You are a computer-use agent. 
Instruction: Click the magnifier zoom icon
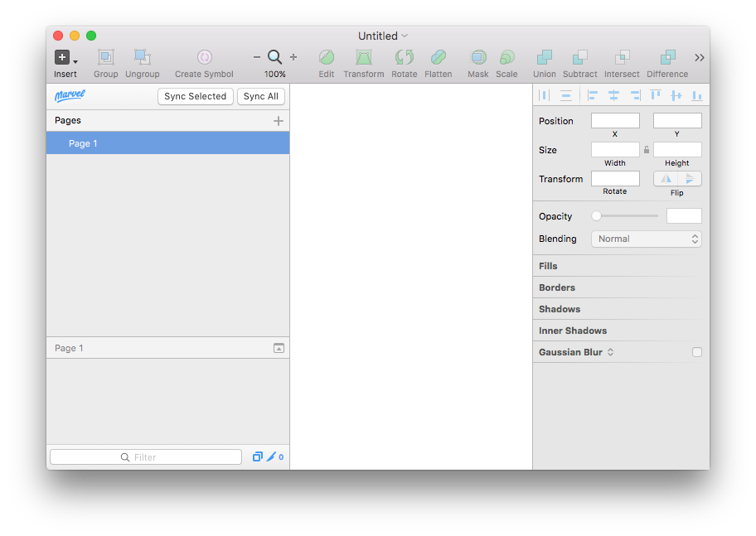pos(275,57)
